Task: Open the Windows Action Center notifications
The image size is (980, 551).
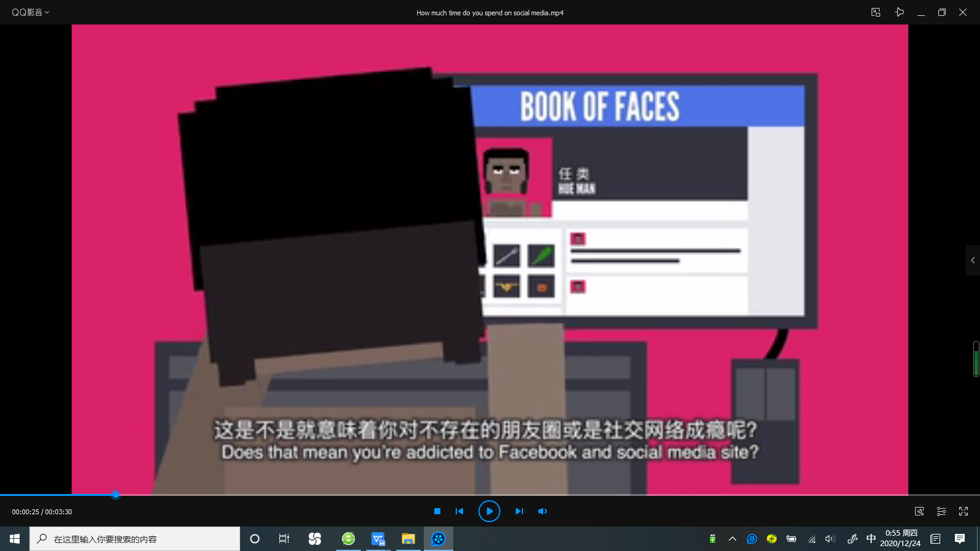Action: tap(960, 539)
